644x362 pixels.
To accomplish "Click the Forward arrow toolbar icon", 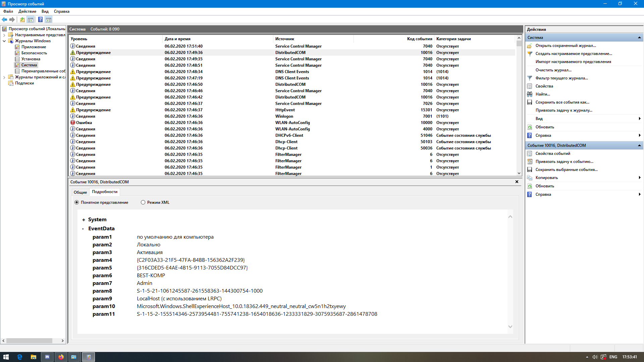I will coord(12,19).
